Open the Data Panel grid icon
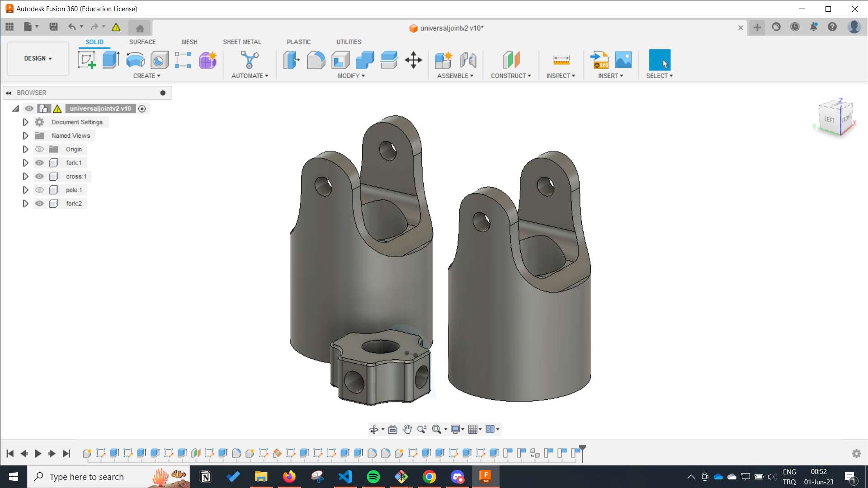 (x=9, y=27)
